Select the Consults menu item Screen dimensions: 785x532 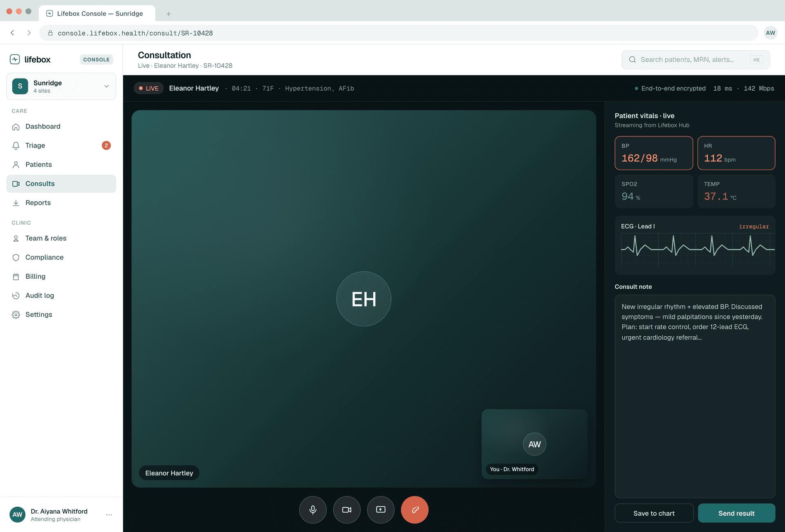click(x=61, y=184)
